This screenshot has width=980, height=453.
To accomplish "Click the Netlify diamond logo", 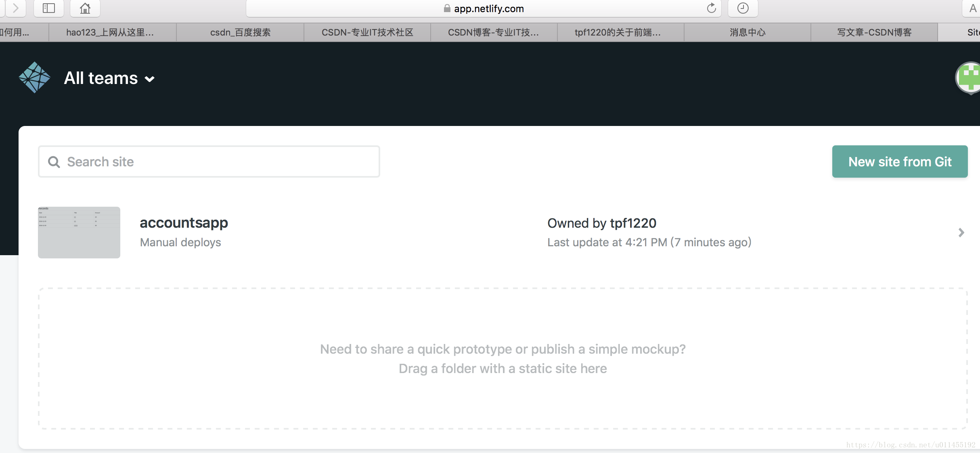I will click(x=34, y=78).
